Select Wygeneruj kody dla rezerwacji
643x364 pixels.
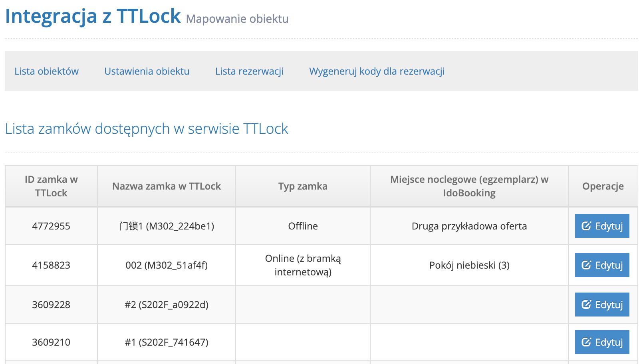click(x=377, y=71)
